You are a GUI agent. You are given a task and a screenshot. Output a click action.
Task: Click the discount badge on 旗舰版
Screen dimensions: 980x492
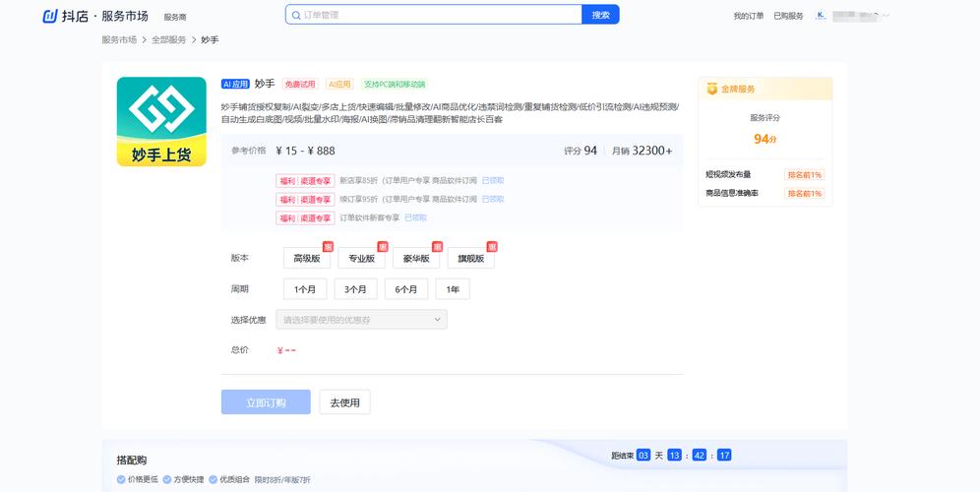click(492, 247)
